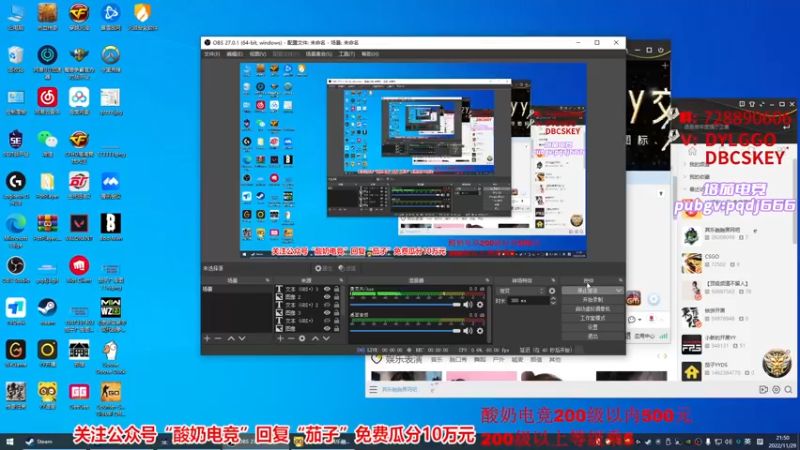Toggle visibility of 文本 (GDI+) 3 source
Image resolution: width=800 pixels, height=450 pixels.
coord(327,289)
